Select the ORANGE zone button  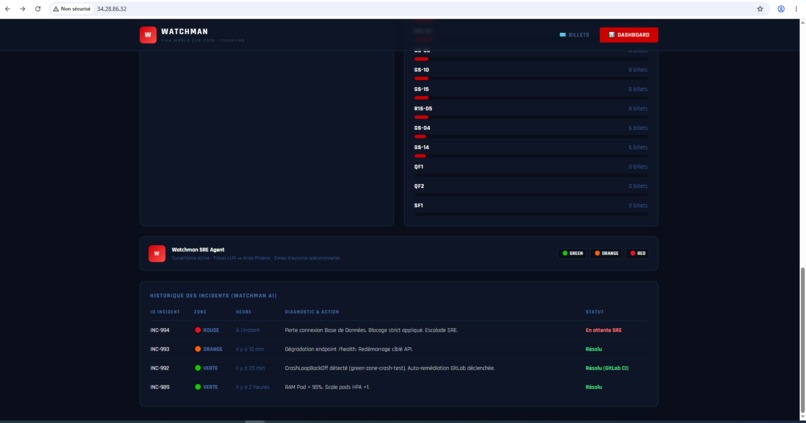coord(607,253)
